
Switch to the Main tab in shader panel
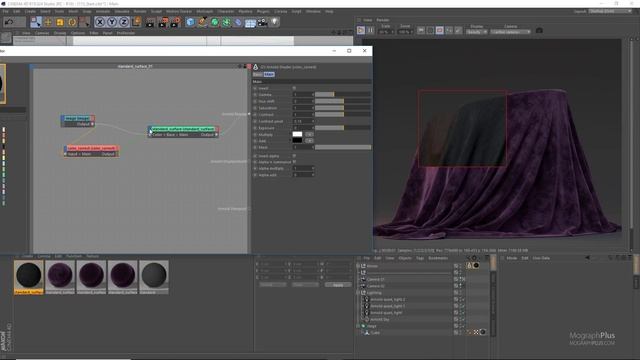[x=269, y=74]
